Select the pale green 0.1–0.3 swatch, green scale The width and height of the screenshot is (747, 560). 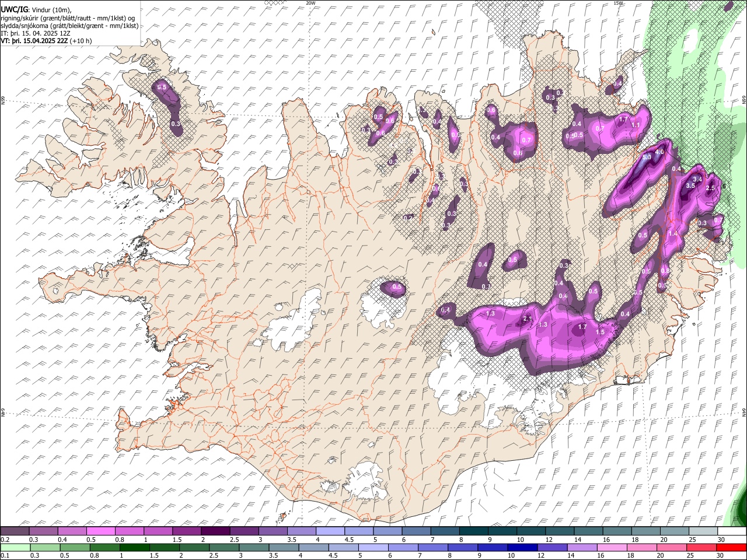coord(15,547)
